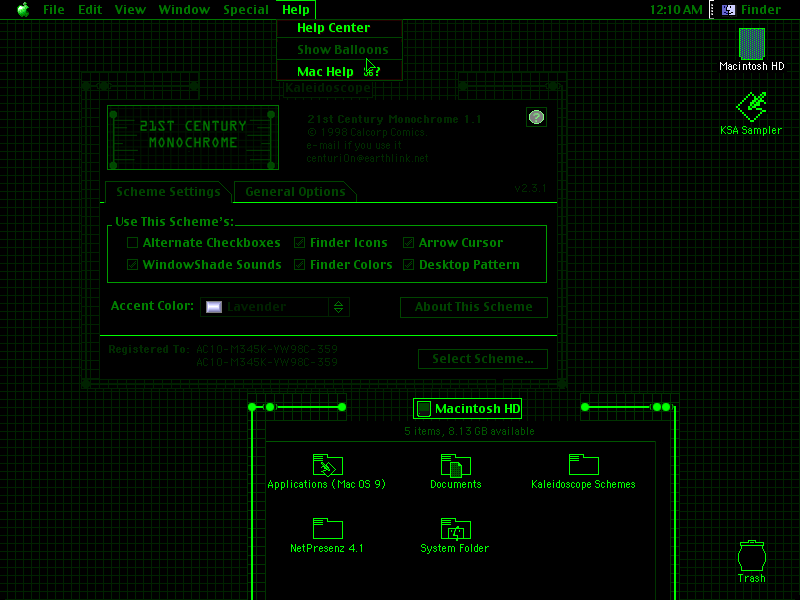Open the Apple menu icon
The height and width of the screenshot is (600, 800).
[x=23, y=10]
